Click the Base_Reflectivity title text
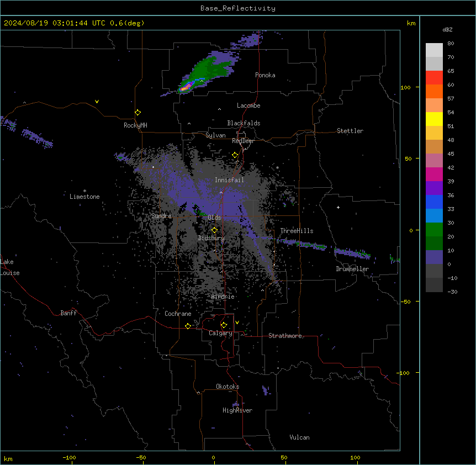The image size is (476, 465). 238,8
